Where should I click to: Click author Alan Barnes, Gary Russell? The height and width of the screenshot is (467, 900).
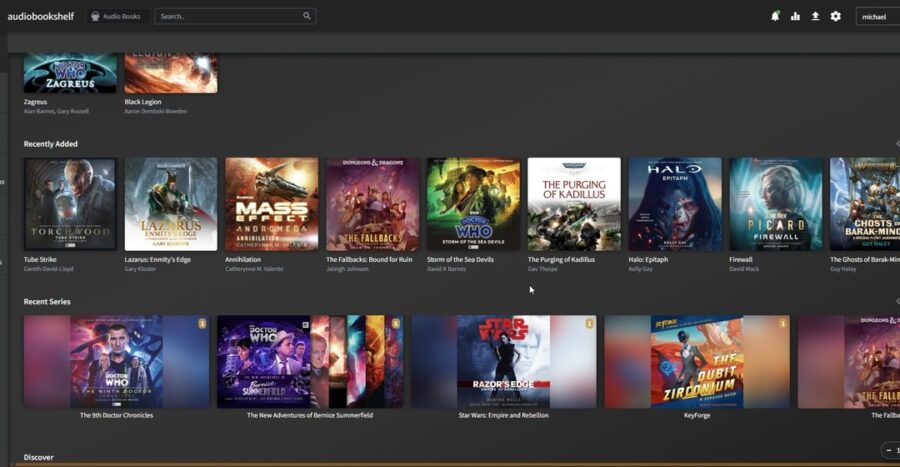(56, 111)
